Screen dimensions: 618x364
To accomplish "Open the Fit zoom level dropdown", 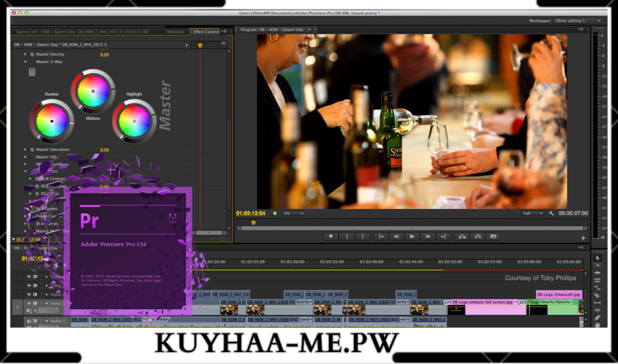I will 294,213.
